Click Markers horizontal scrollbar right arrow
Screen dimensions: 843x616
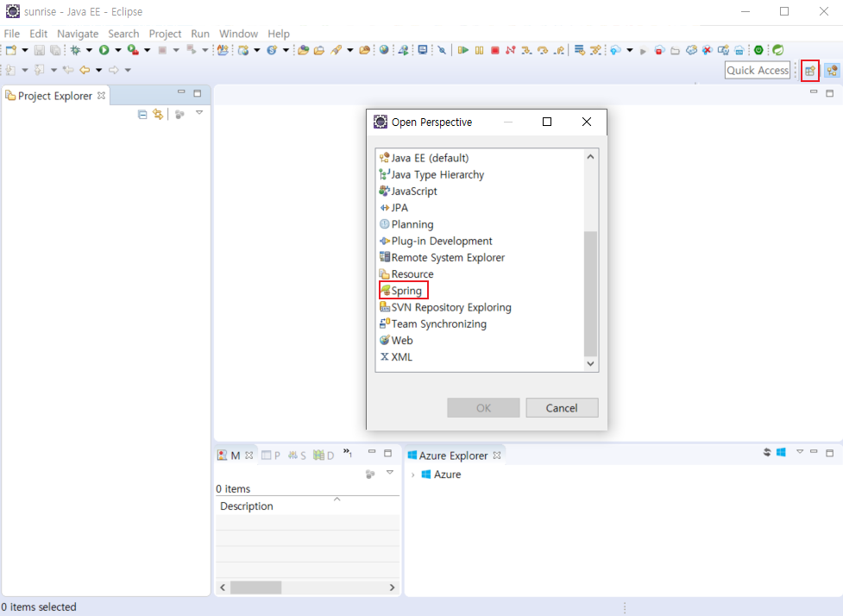tap(393, 588)
